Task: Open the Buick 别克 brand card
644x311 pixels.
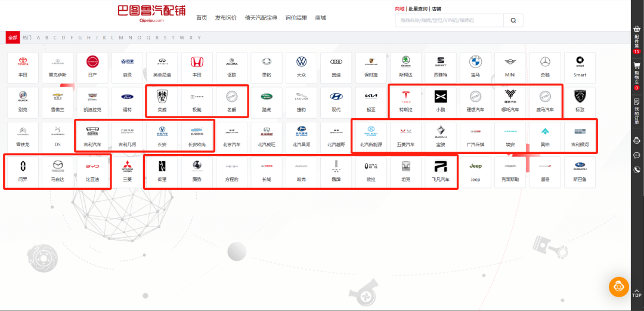Action: pyautogui.click(x=23, y=103)
